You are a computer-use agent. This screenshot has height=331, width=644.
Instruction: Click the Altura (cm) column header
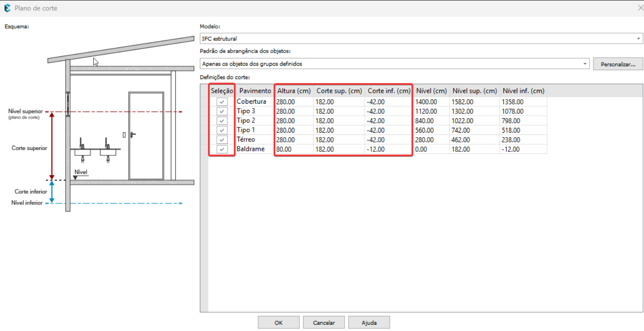294,91
